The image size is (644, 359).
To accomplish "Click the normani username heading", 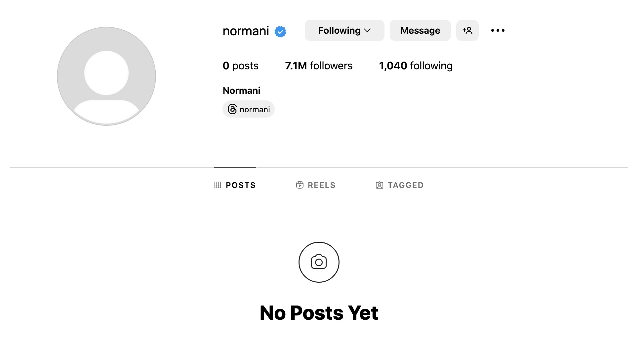I will 246,31.
